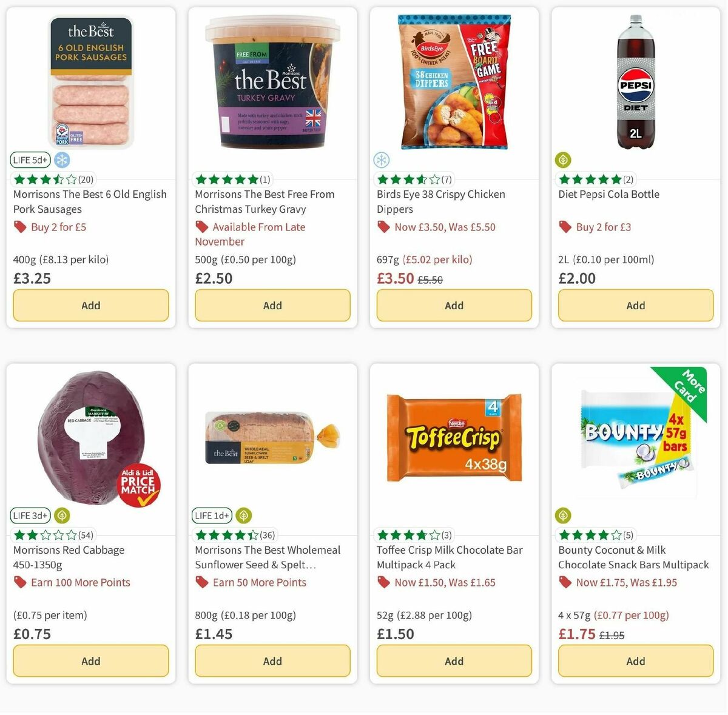Viewport: 728px width, 715px height.
Task: Click the red offer tag icon beside 'Buy 2 for £5'
Action: point(20,226)
